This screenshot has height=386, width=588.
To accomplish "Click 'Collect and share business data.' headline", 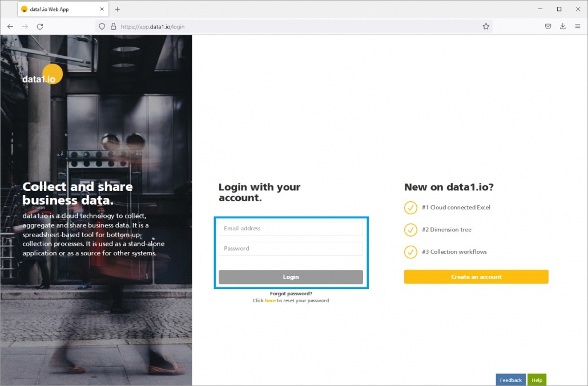I will [x=78, y=193].
